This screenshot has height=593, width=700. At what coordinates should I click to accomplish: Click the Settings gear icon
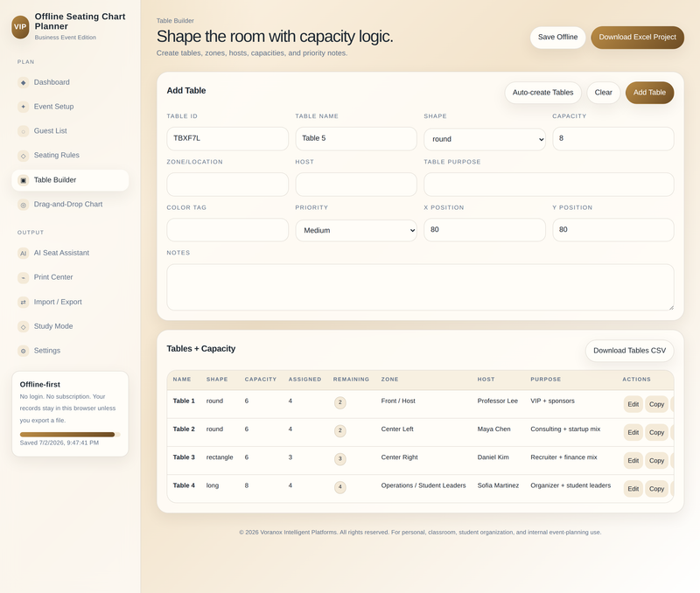pos(24,351)
